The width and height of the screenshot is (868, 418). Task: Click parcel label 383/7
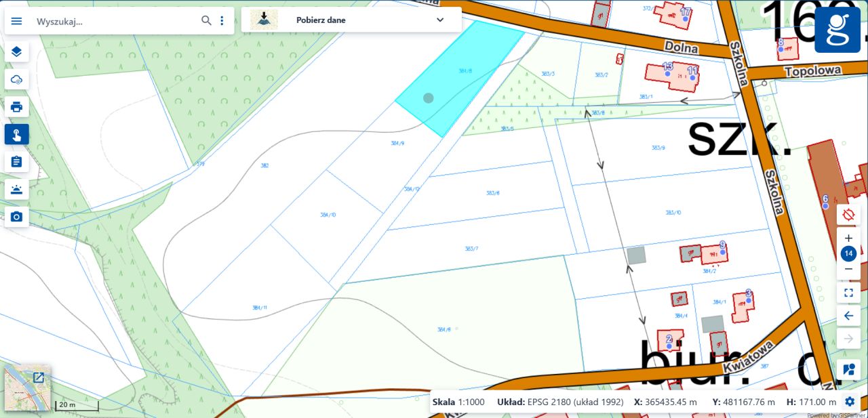(x=472, y=249)
